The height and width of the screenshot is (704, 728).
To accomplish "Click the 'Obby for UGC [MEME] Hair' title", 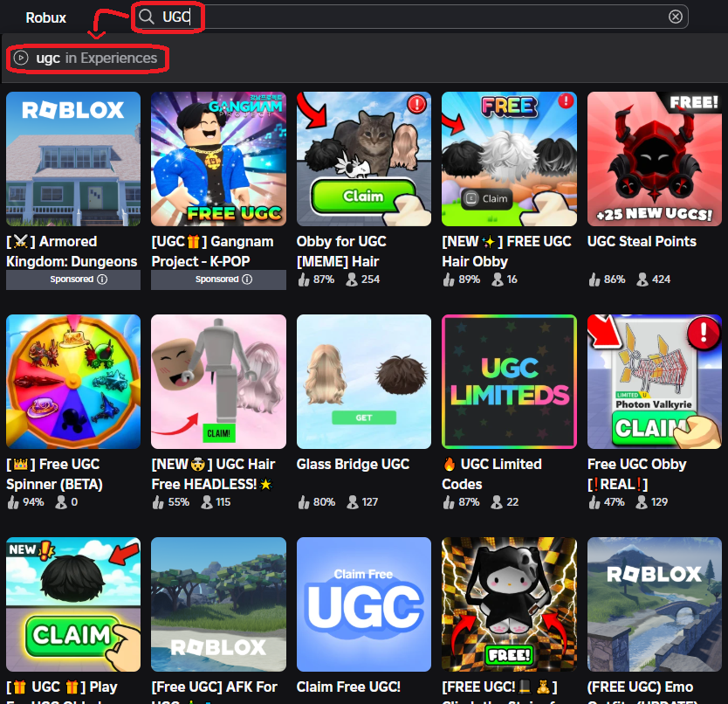I will click(341, 252).
